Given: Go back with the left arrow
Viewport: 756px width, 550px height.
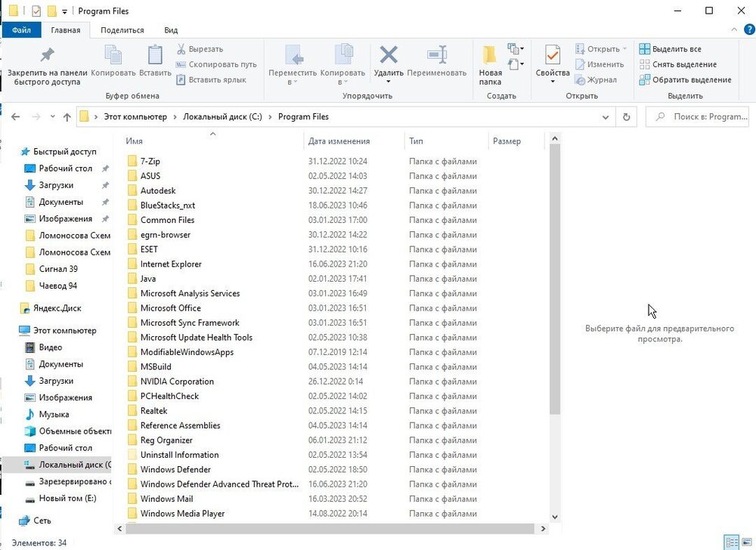Looking at the screenshot, I should [x=15, y=117].
